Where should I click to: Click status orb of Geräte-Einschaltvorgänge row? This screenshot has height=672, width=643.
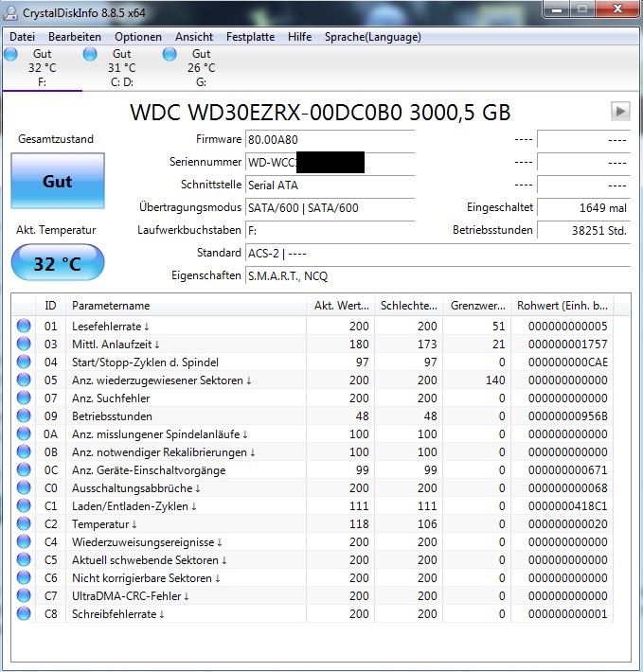point(24,469)
